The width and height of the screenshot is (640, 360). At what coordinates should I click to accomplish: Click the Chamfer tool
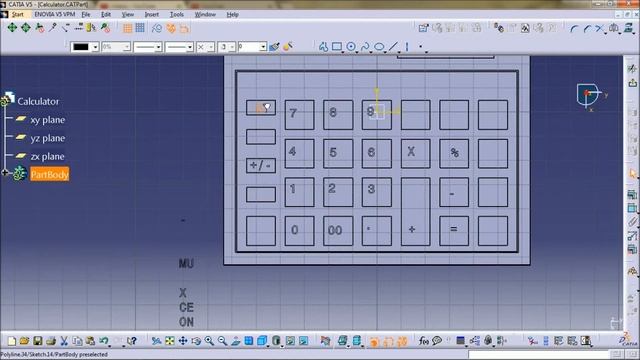587,28
